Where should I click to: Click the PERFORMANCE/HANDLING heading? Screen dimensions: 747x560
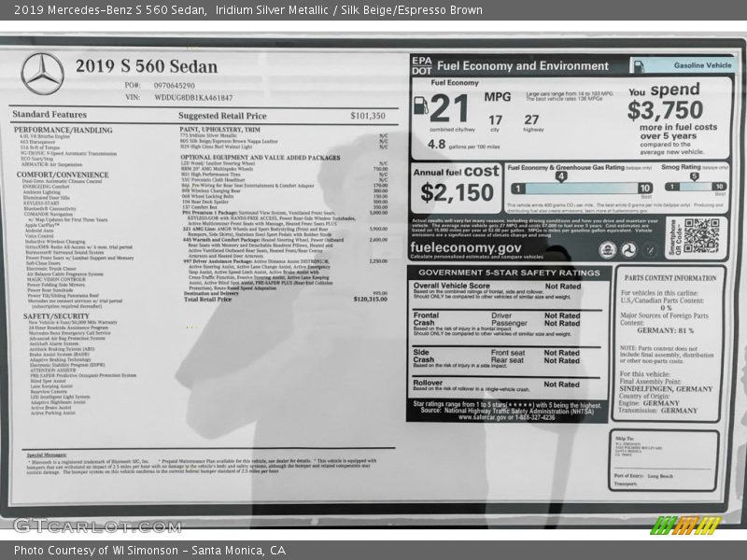click(63, 130)
